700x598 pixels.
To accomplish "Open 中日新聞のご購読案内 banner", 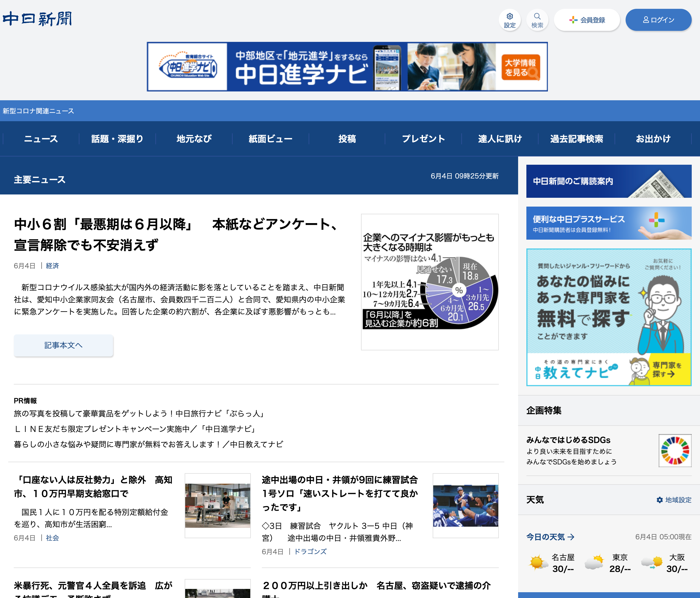I will tap(609, 181).
